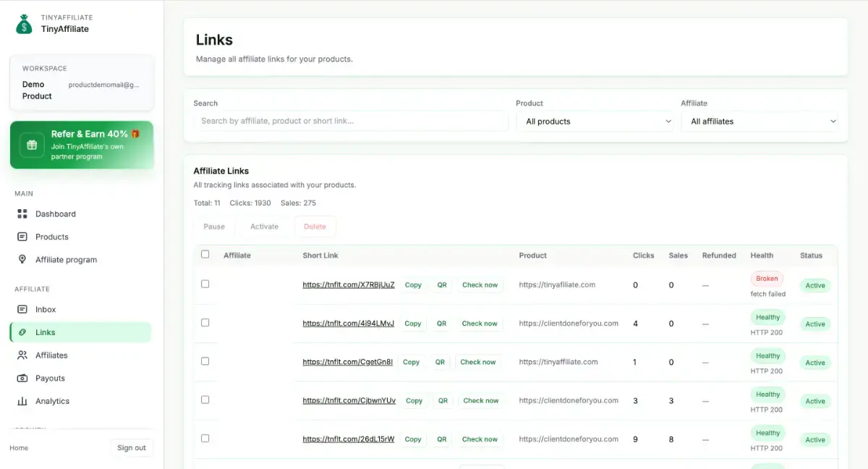Screen dimensions: 868x469
Task: Click Check now for the CjbwnYUv link
Action: click(481, 400)
